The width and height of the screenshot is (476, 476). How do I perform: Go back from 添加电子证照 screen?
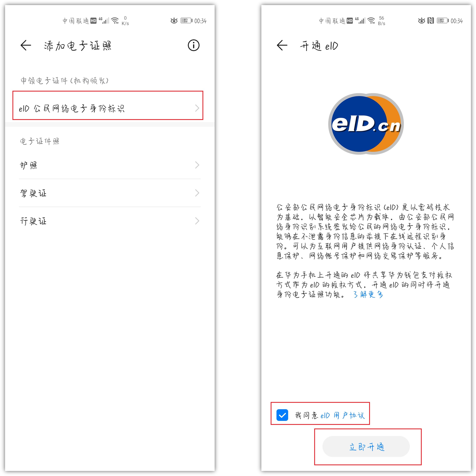pos(26,45)
